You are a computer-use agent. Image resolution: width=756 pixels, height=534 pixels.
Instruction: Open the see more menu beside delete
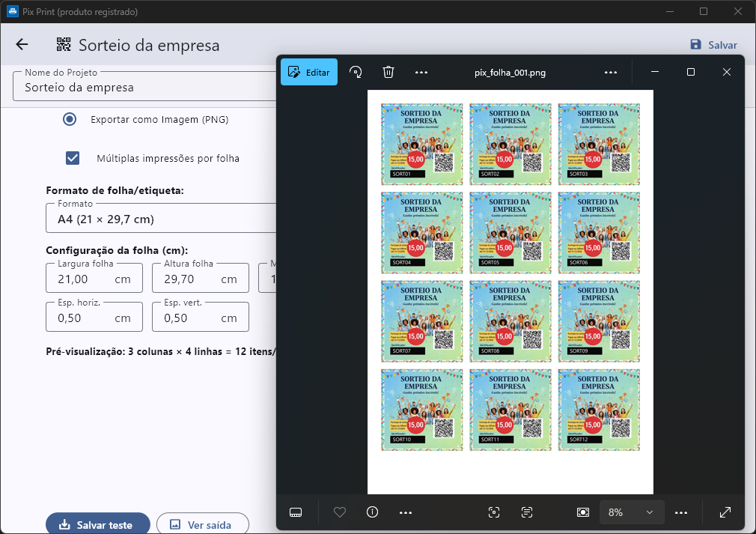(421, 72)
